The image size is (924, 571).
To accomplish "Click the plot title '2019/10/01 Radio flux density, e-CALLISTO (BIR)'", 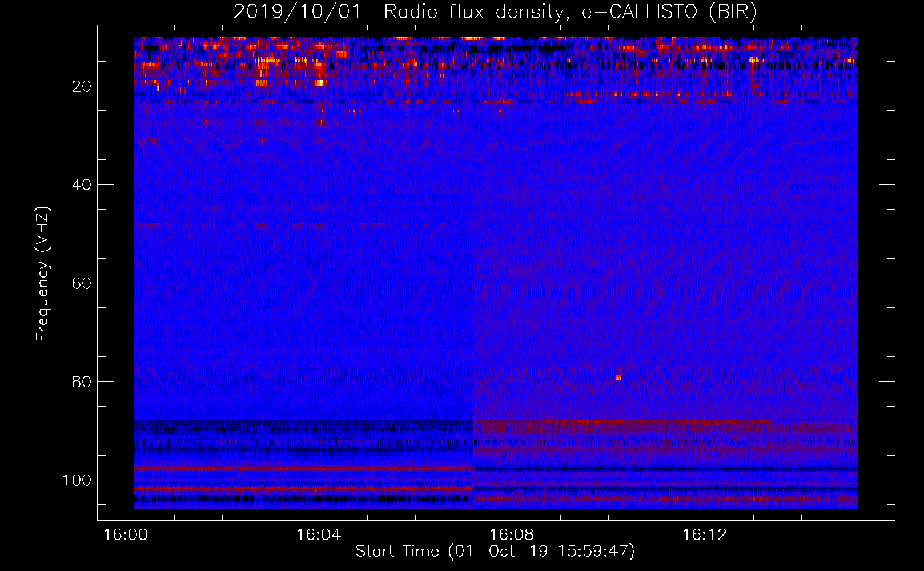I will pos(495,11).
